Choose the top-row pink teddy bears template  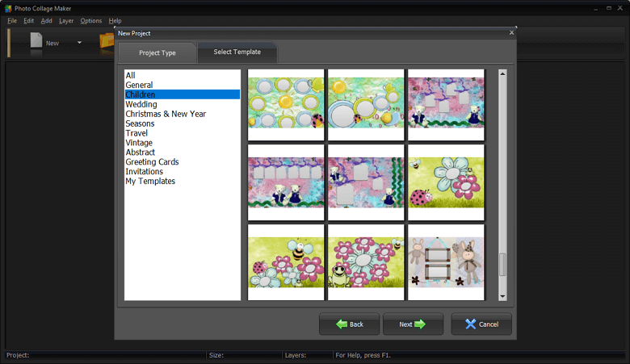coord(446,105)
